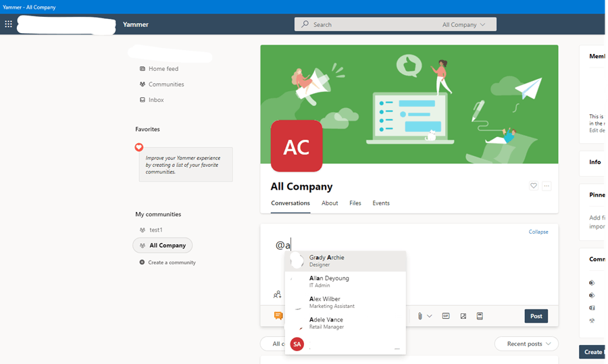Click the orange discussion post type icon

[278, 315]
